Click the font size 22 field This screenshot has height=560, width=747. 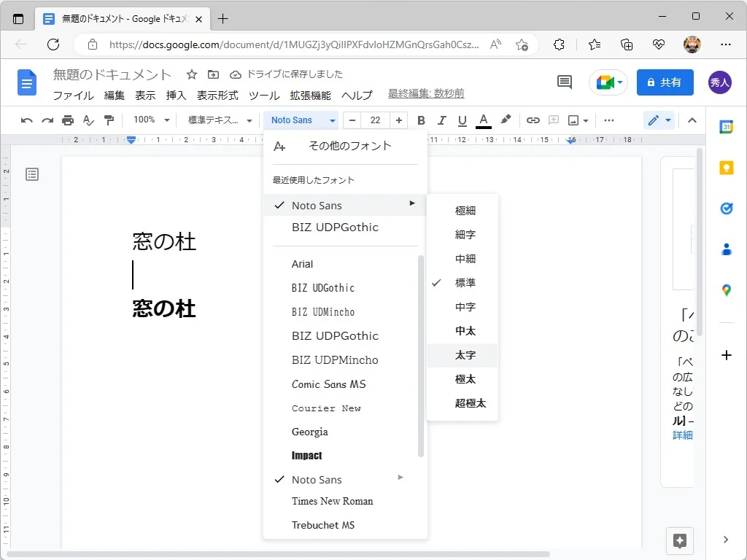375,120
